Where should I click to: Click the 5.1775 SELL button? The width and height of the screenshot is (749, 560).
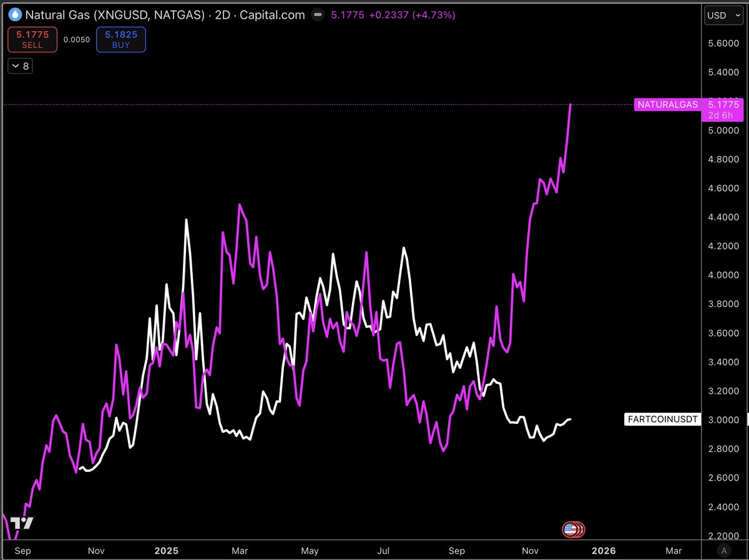[32, 40]
